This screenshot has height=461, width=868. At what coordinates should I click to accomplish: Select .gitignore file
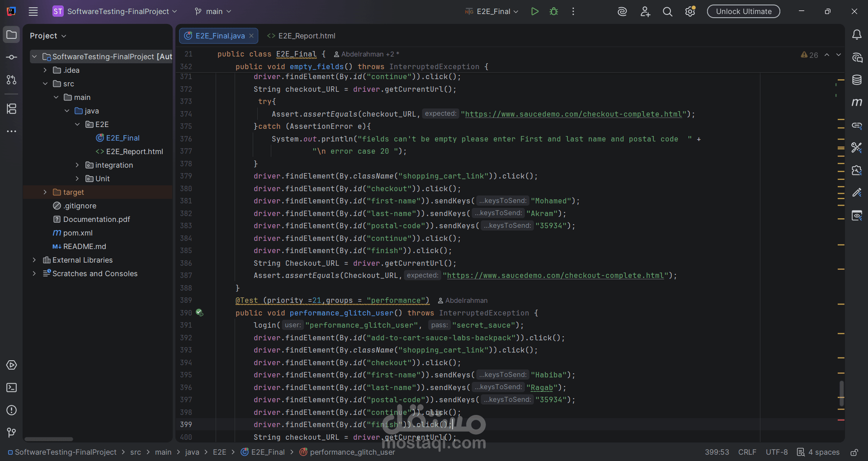75,206
